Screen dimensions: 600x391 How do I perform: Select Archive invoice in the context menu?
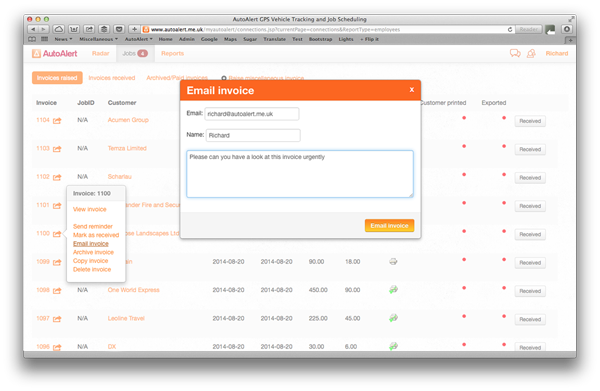click(93, 252)
